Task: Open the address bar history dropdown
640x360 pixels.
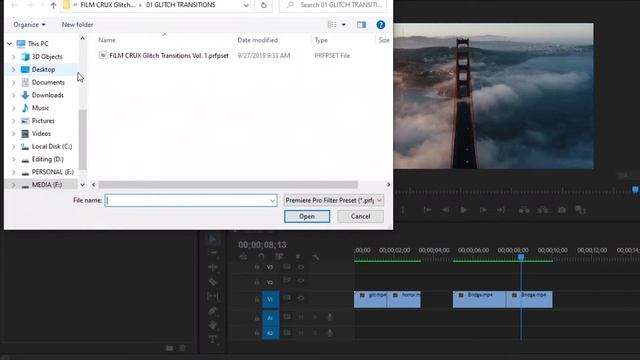Action: (246, 5)
